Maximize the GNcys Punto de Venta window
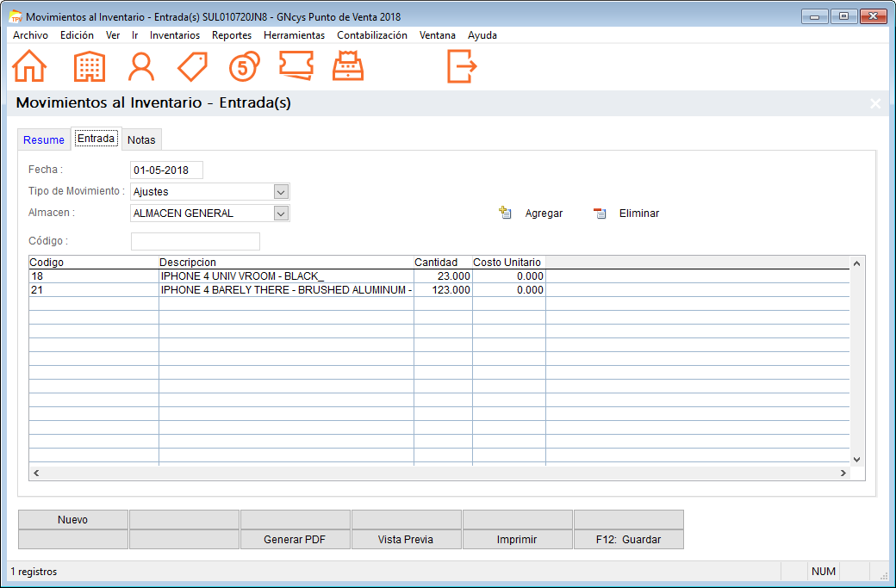The height and width of the screenshot is (588, 896). coord(843,16)
